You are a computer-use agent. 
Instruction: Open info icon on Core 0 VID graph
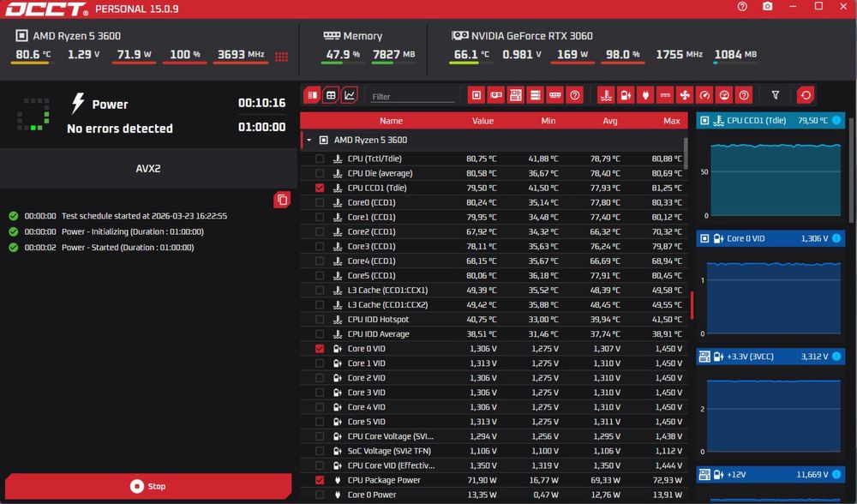click(x=836, y=238)
